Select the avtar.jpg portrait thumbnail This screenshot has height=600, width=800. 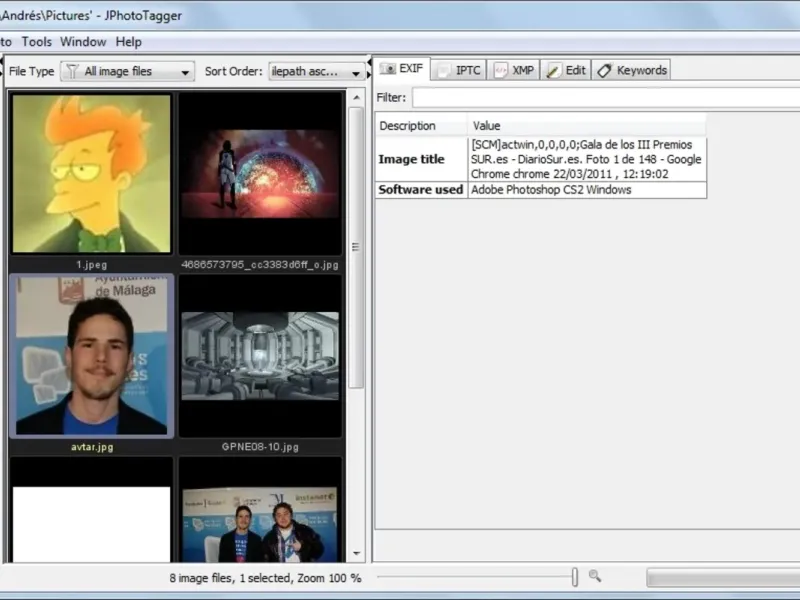[x=91, y=356]
